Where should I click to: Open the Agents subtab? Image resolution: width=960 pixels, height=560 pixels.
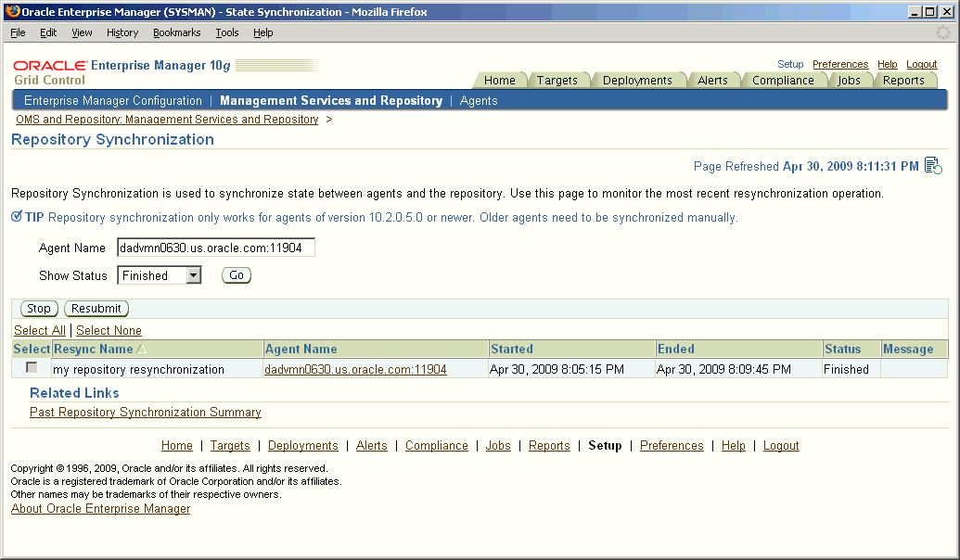pyautogui.click(x=479, y=100)
